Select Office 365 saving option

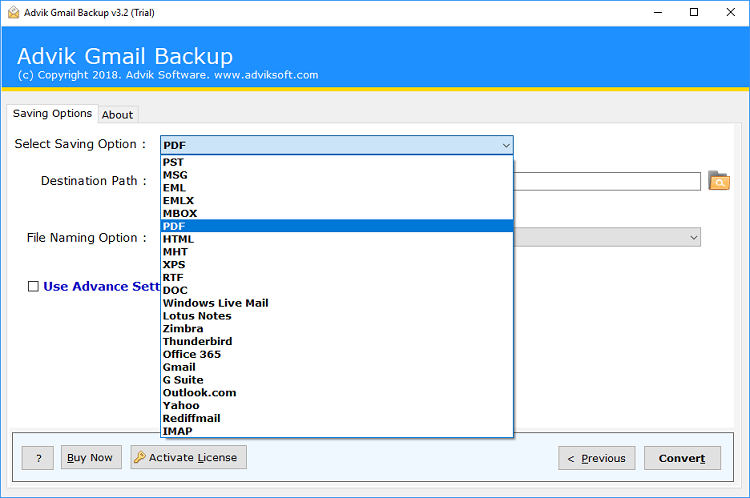337,354
